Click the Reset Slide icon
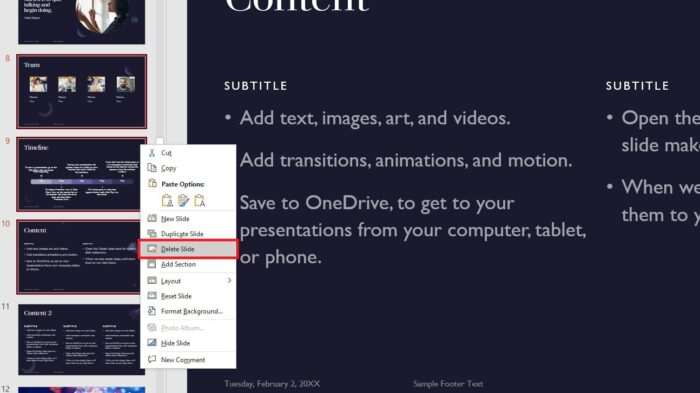Screen dimensions: 700x393 click(152, 296)
